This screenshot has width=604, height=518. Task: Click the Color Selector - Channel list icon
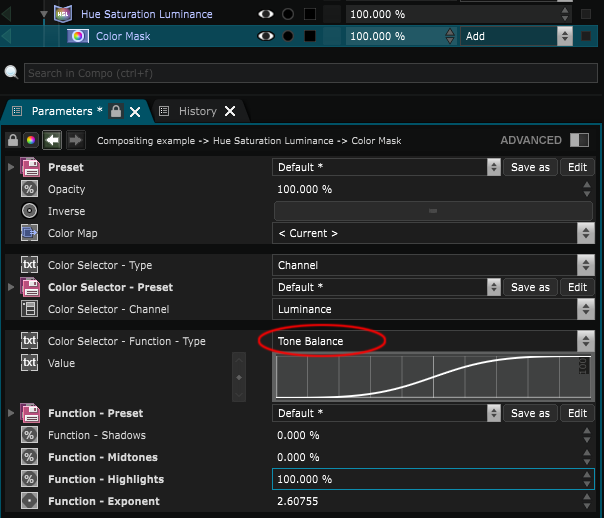point(29,309)
